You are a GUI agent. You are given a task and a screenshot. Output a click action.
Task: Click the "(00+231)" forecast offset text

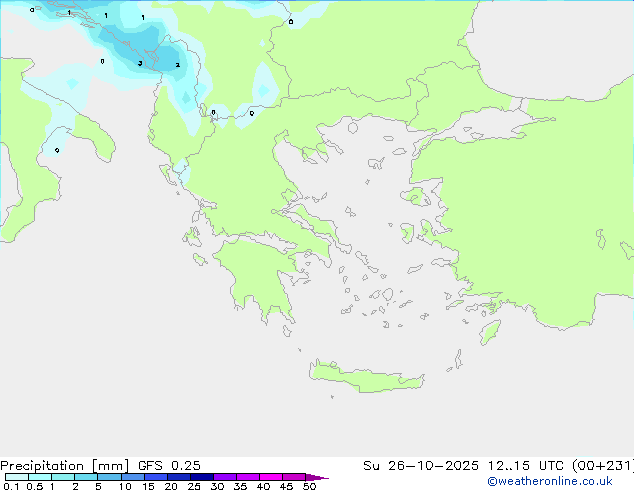tap(603, 466)
